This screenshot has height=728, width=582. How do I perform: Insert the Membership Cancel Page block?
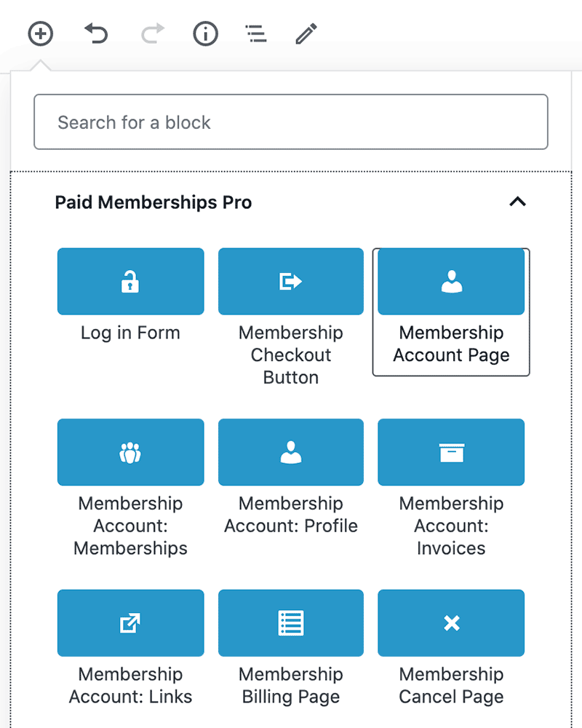pos(451,648)
